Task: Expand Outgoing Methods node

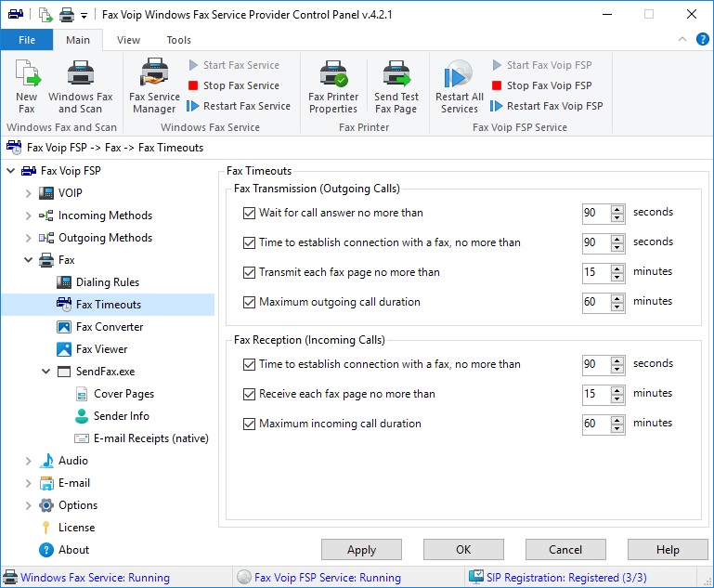Action: (x=28, y=238)
